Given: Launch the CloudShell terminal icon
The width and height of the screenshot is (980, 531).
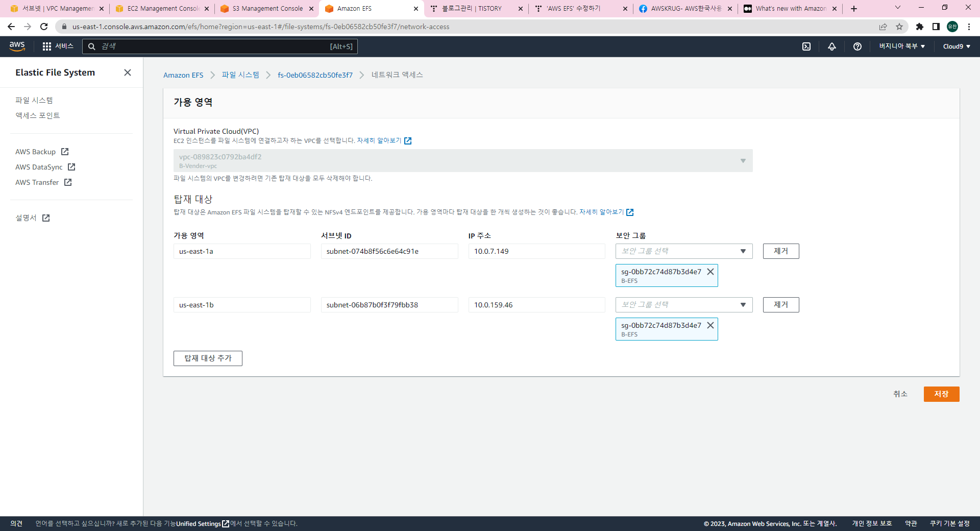Looking at the screenshot, I should tap(806, 46).
